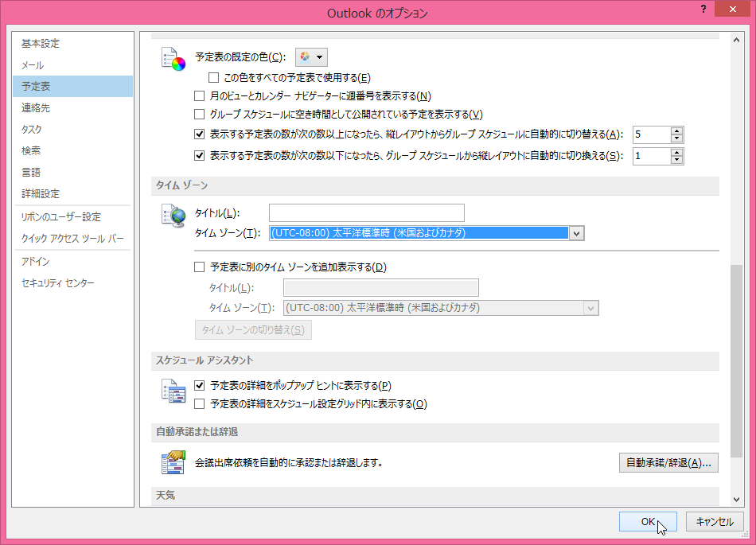Increase the value 1 spinner up arrow
Viewport: 756px width, 545px height.
coord(677,152)
